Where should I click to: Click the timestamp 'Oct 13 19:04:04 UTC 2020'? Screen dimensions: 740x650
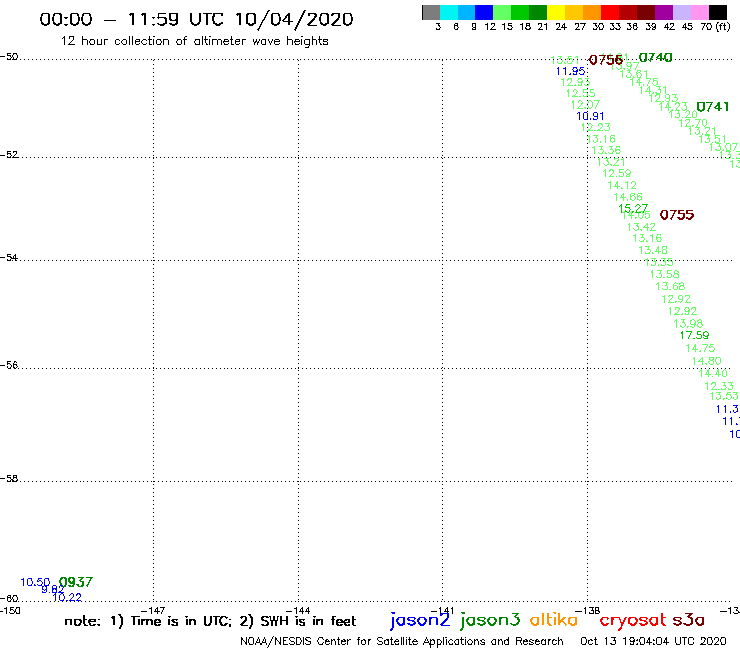653,641
